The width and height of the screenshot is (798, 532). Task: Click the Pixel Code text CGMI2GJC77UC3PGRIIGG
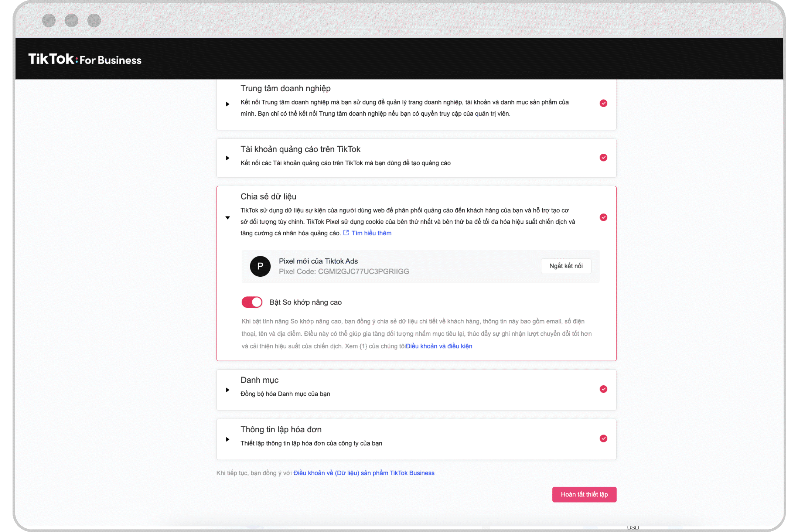coord(363,272)
